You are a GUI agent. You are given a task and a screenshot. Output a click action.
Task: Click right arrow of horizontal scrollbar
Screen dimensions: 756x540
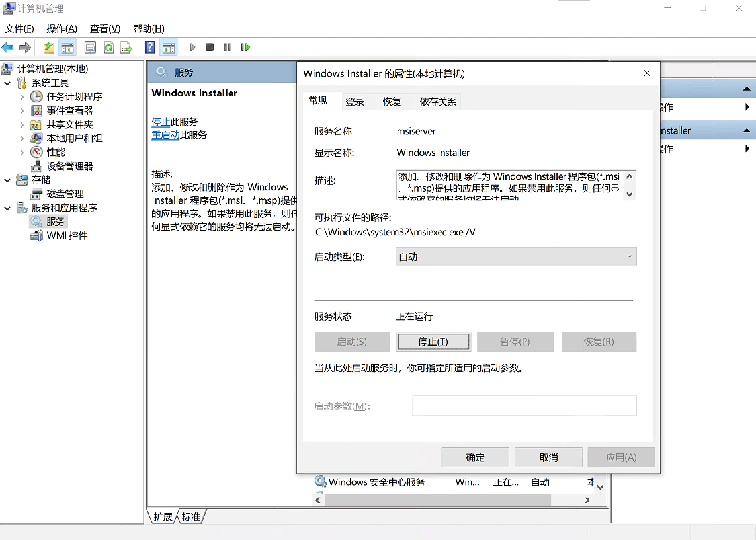pyautogui.click(x=587, y=500)
